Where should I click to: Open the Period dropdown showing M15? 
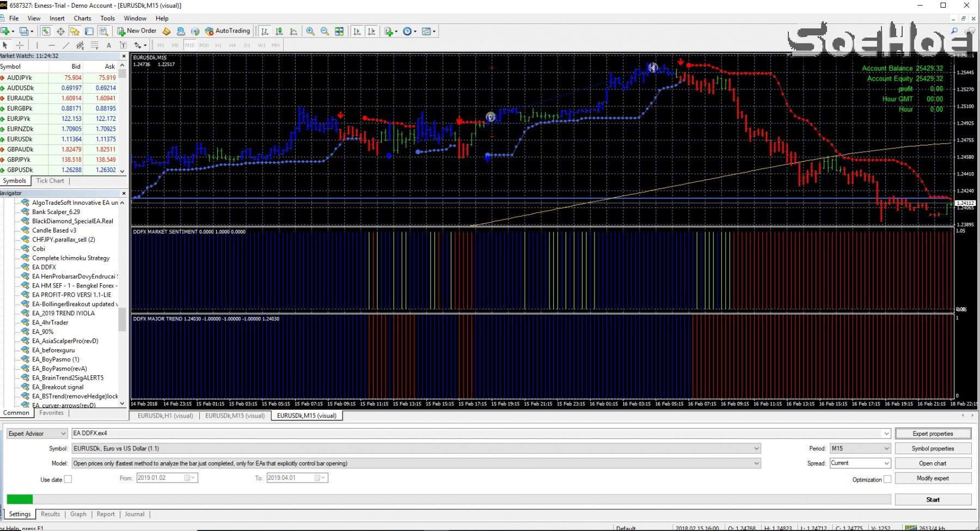click(x=860, y=448)
